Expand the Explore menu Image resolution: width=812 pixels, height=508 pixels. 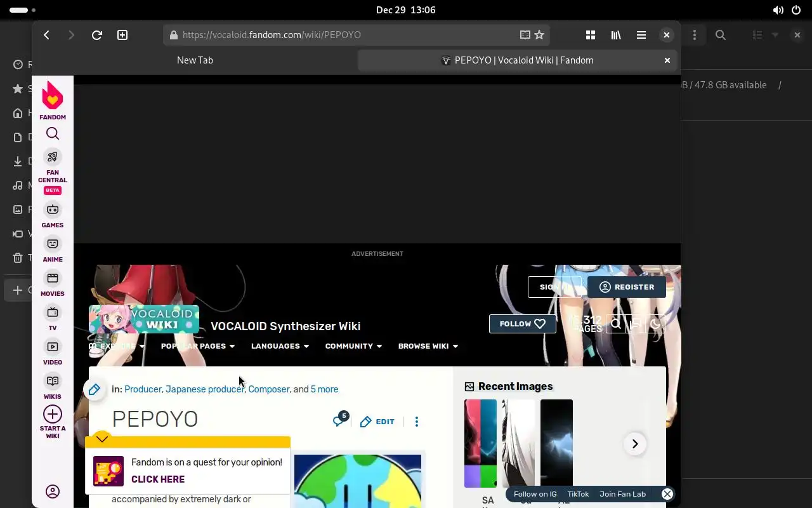point(117,346)
